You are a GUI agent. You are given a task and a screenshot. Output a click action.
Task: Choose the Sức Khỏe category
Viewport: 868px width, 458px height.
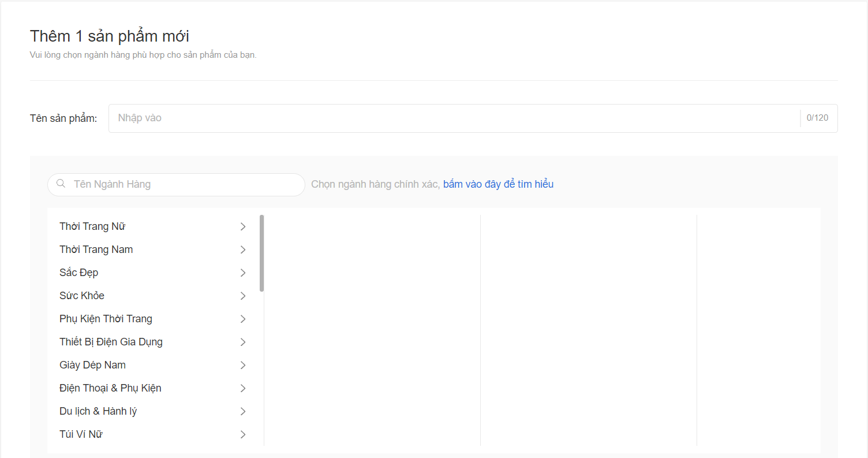pos(82,296)
